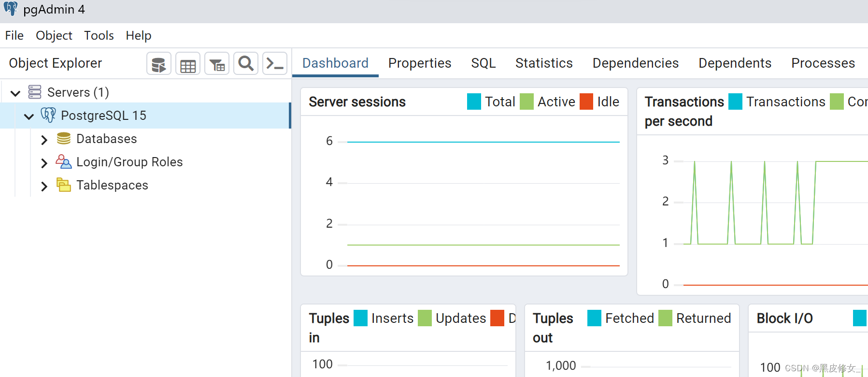Viewport: 868px width, 377px height.
Task: Switch to the Properties tab
Action: click(420, 63)
